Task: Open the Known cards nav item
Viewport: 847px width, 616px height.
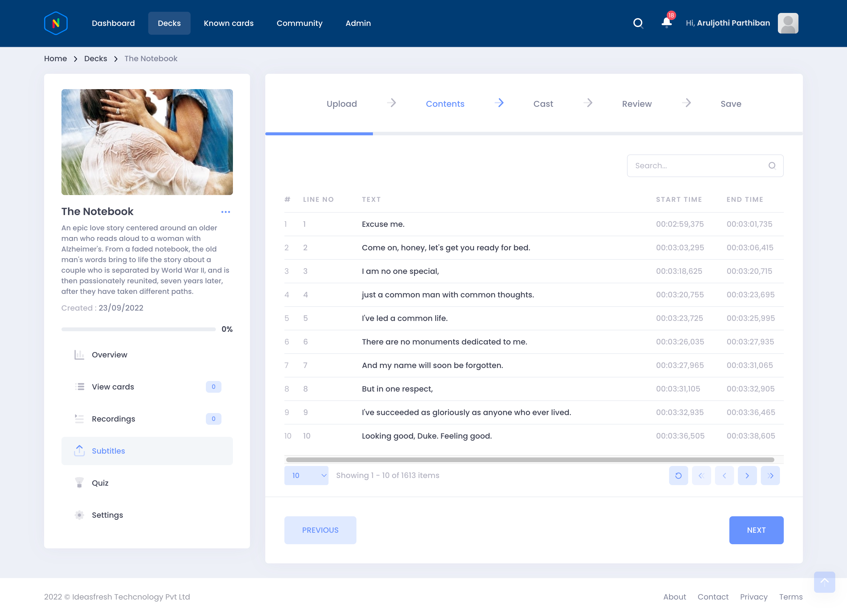Action: 229,23
